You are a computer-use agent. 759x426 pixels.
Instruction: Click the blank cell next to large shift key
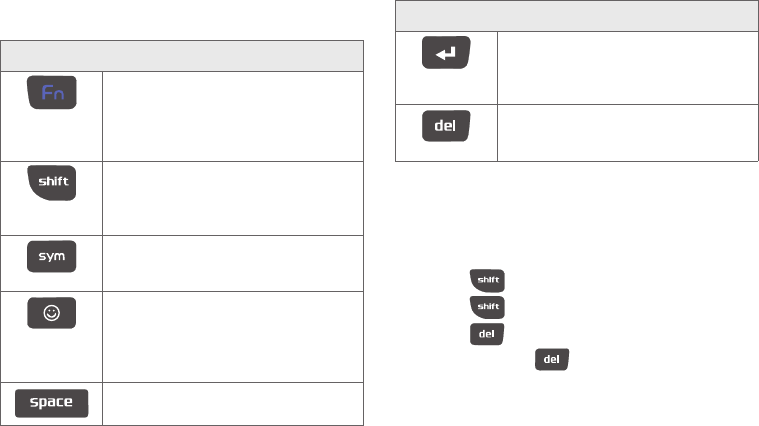coord(233,198)
